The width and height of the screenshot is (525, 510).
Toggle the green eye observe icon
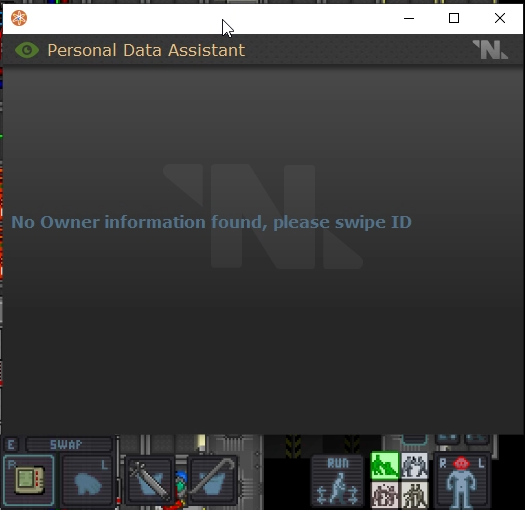[x=27, y=50]
